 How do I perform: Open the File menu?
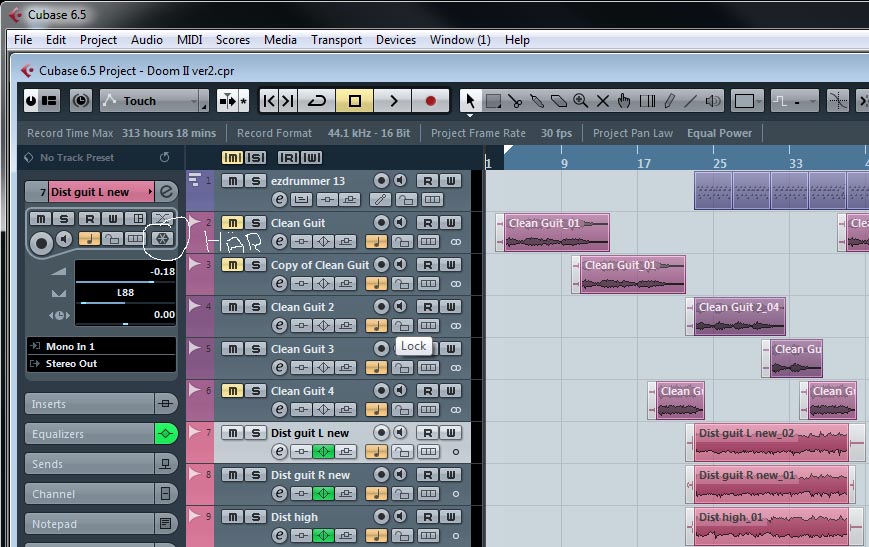click(x=23, y=40)
